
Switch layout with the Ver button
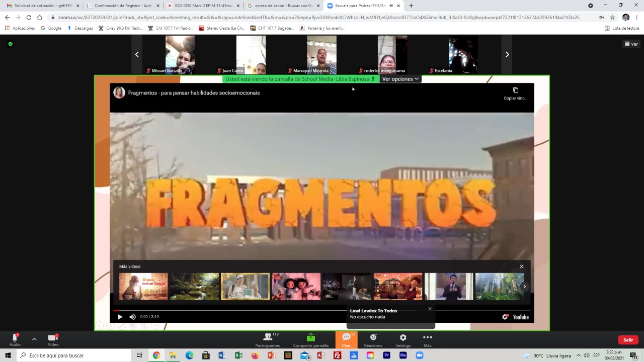pyautogui.click(x=631, y=44)
